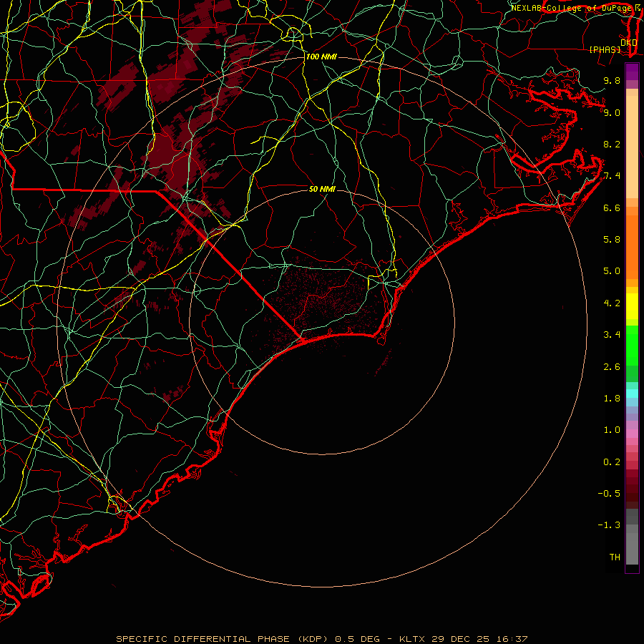Click the bottom product caption 'SPECIFIC DIFFERENTIAL PHASE (KDP)'

(222, 639)
